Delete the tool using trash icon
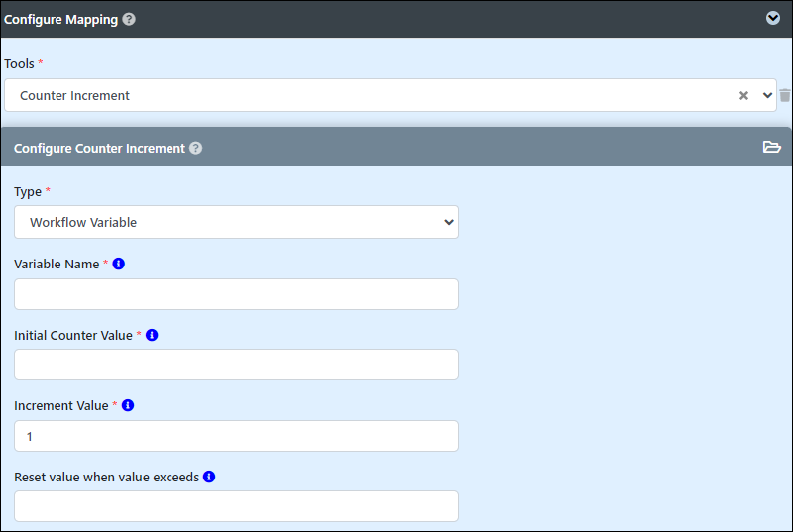 click(784, 95)
